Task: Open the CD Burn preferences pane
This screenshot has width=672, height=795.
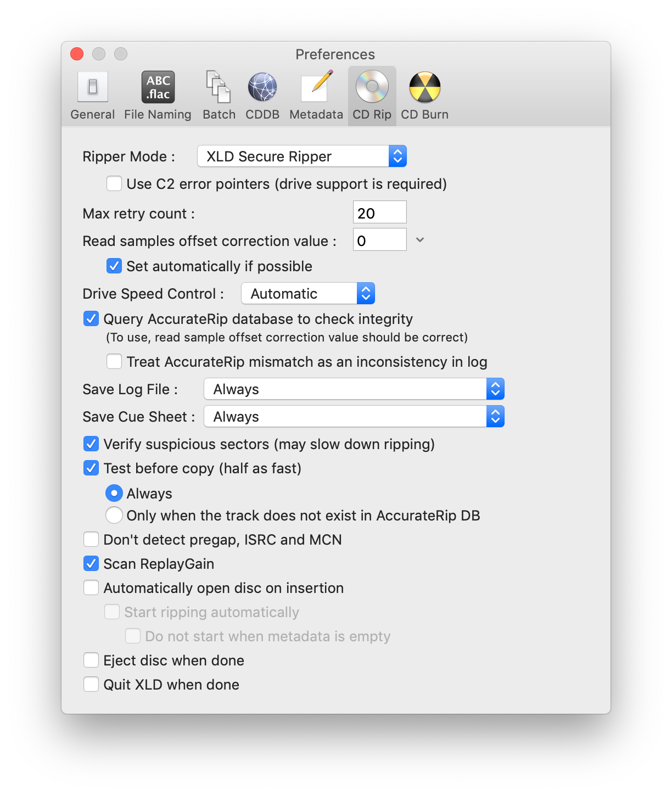Action: pos(424,96)
